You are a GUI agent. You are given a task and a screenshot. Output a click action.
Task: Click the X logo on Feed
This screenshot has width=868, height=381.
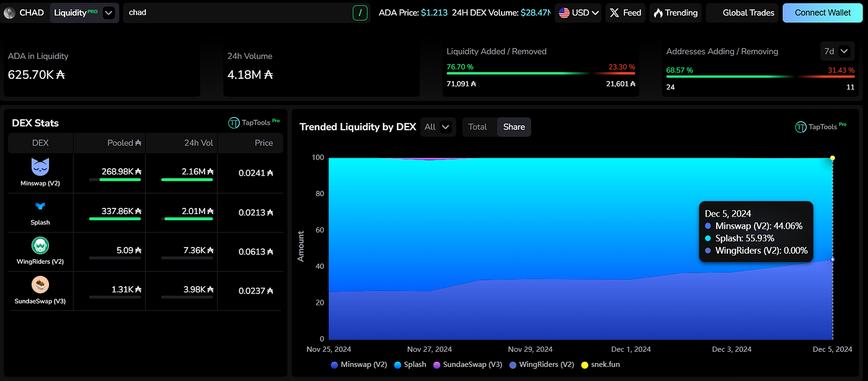point(614,12)
